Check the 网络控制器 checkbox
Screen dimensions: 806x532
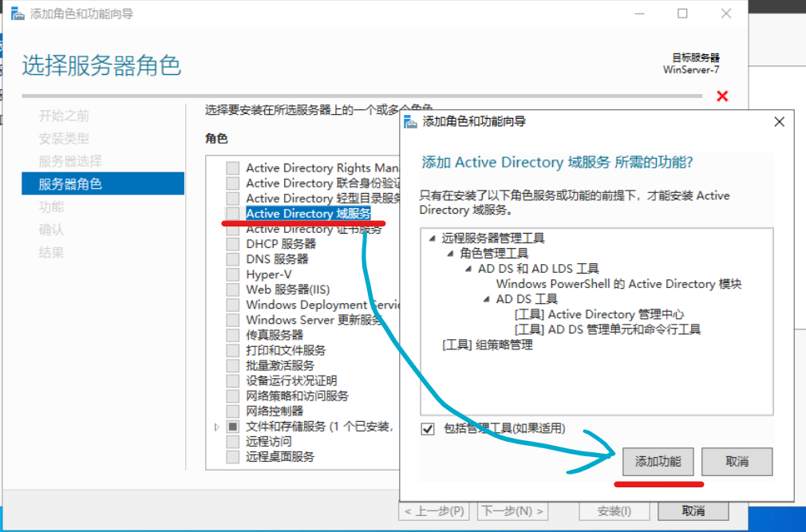(233, 411)
